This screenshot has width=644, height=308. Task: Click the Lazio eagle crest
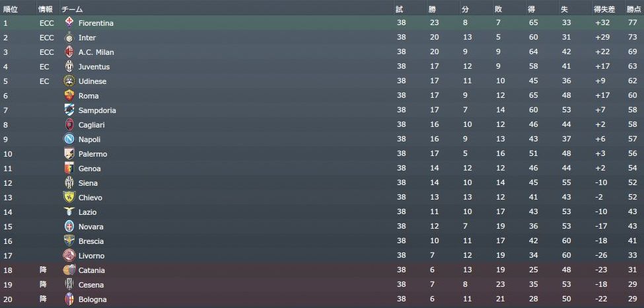tap(69, 212)
